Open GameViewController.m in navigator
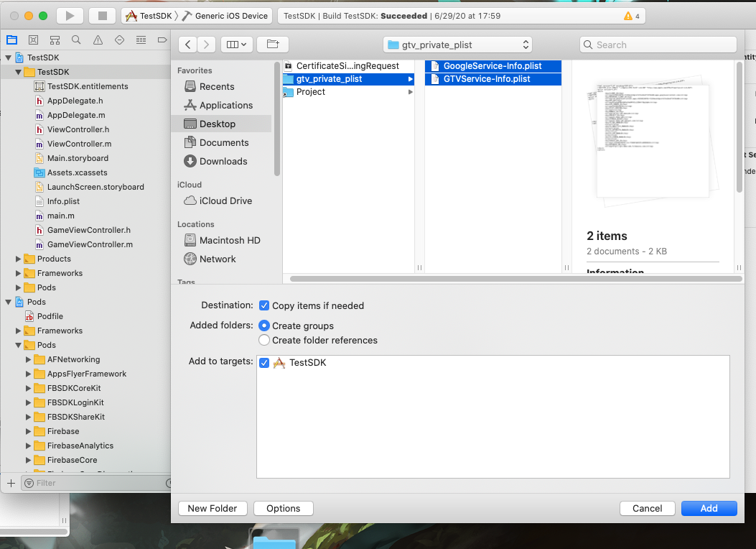The height and width of the screenshot is (549, 756). pyautogui.click(x=89, y=244)
